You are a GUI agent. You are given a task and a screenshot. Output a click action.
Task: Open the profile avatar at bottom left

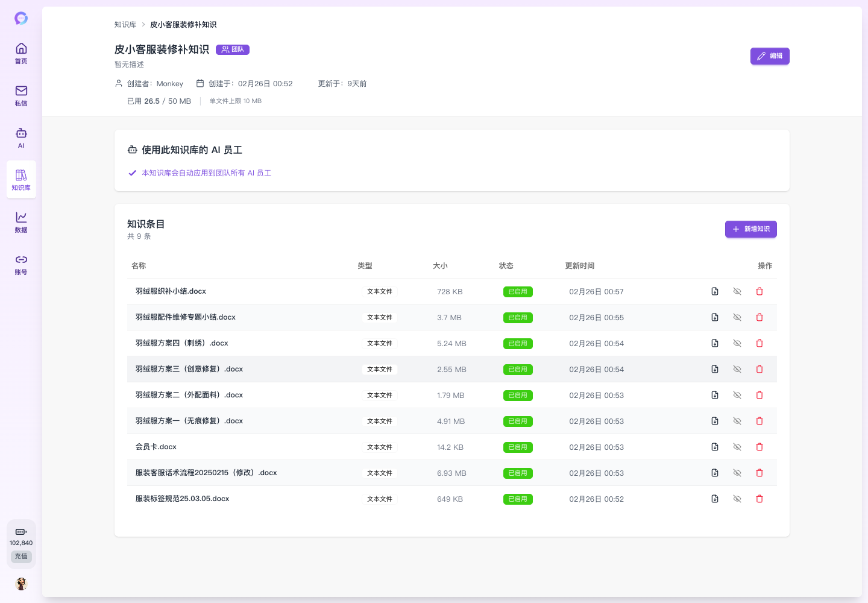click(x=21, y=584)
